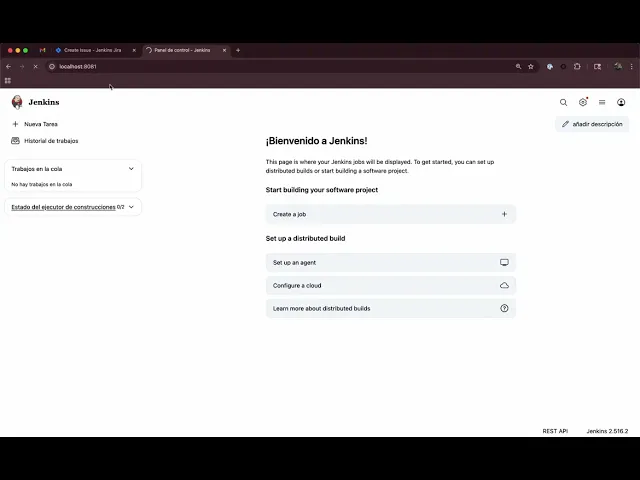Open Estado del ejecutor de construcciones link

click(63, 207)
